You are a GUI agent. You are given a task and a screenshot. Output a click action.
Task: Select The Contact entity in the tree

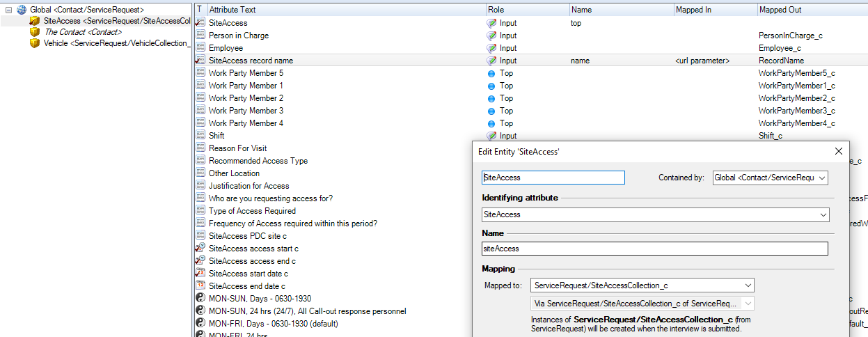[x=83, y=32]
